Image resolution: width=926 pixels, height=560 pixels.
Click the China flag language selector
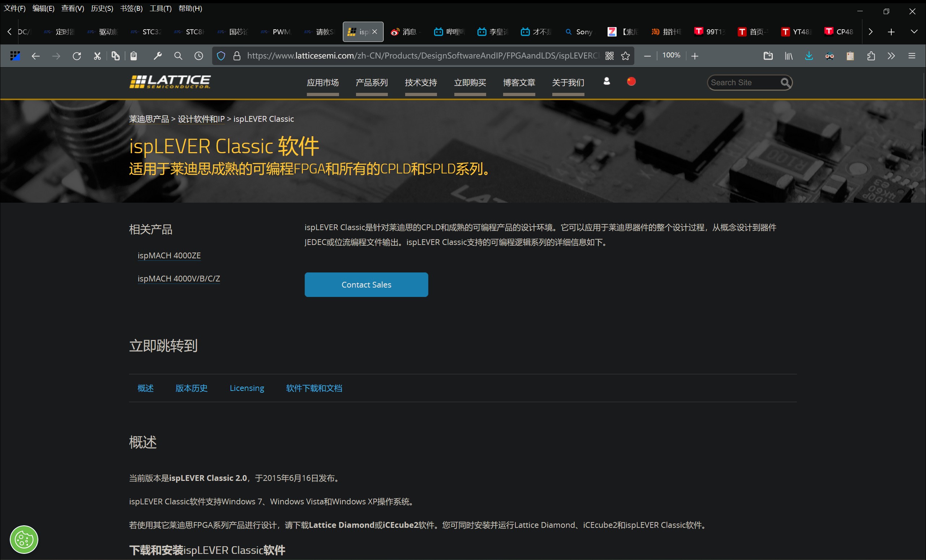(x=631, y=81)
